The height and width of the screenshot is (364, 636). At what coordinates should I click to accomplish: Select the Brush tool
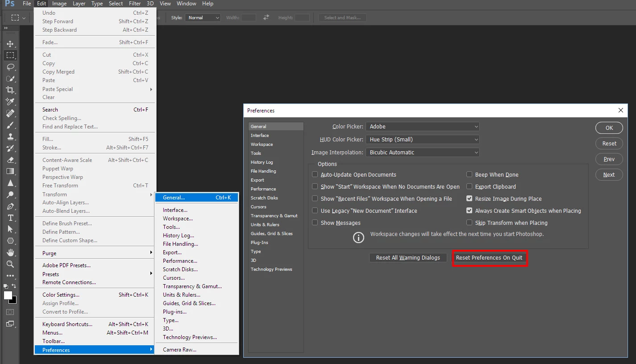pos(10,125)
